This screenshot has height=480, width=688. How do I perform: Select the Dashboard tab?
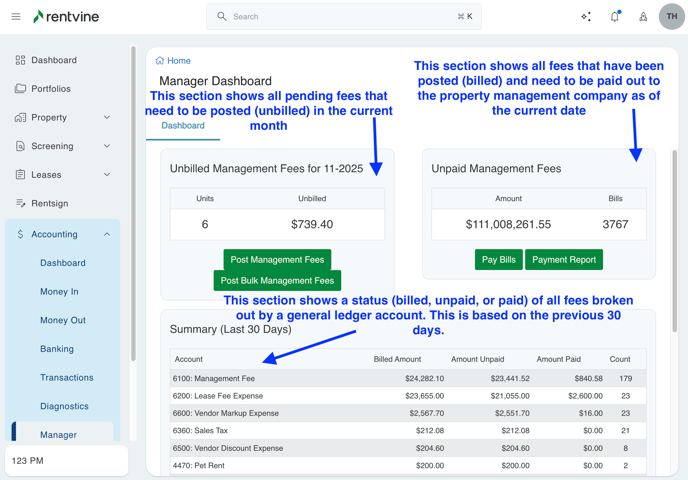click(x=183, y=126)
